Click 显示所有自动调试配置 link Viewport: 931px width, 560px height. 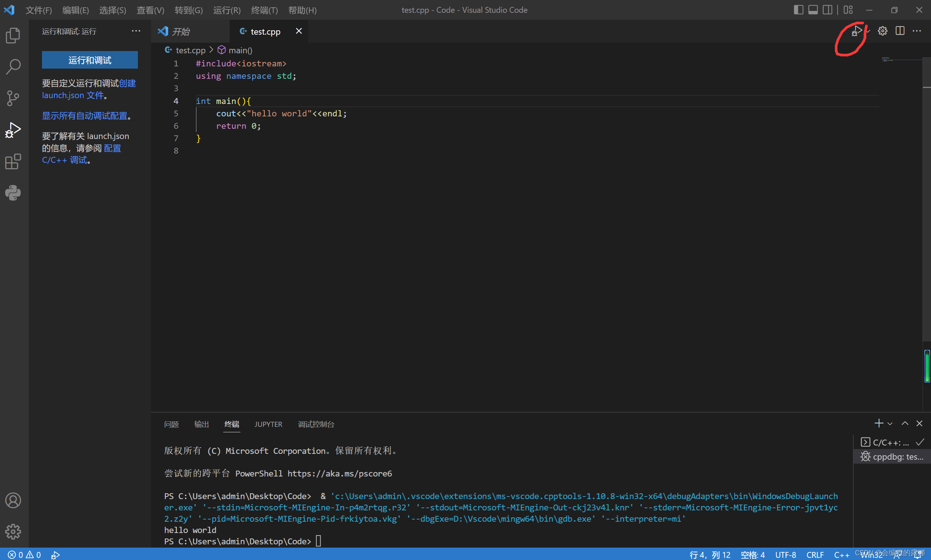[x=85, y=116]
